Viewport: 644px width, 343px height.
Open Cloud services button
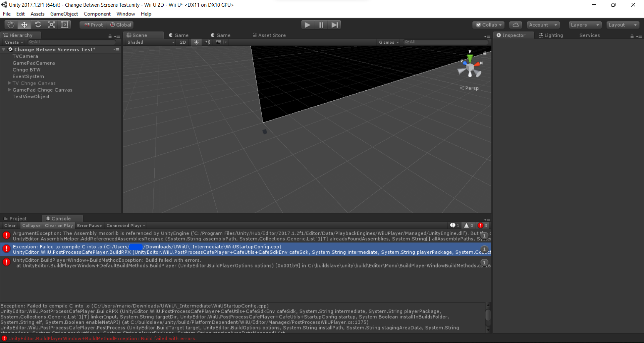point(516,25)
